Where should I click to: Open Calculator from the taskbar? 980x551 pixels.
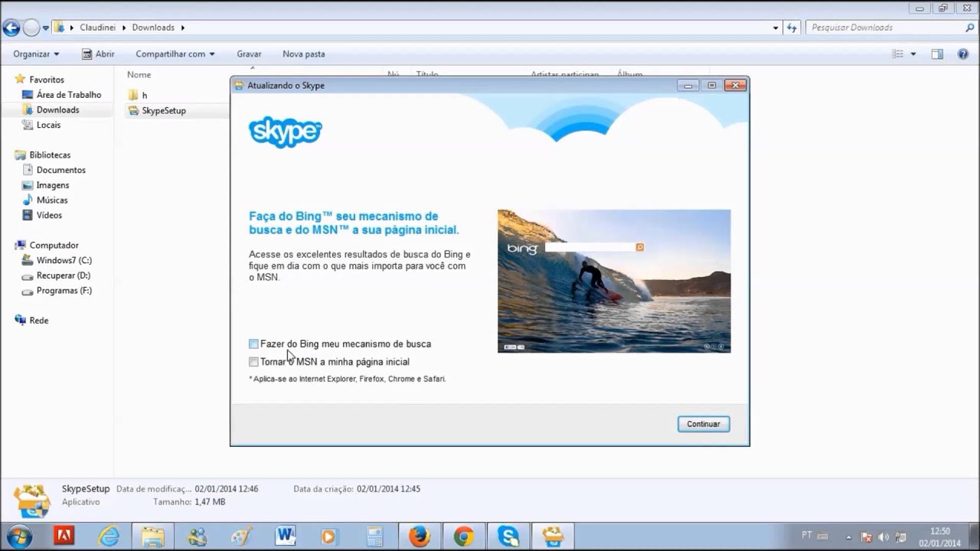coord(374,536)
